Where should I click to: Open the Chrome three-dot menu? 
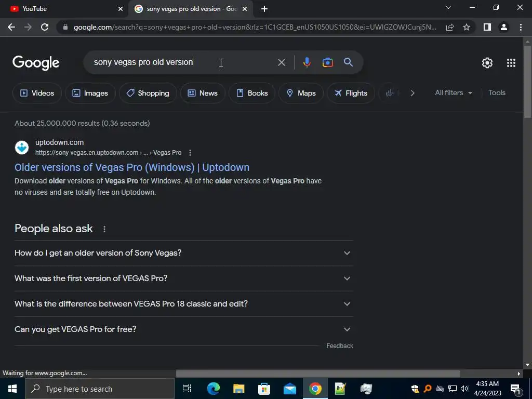click(521, 27)
